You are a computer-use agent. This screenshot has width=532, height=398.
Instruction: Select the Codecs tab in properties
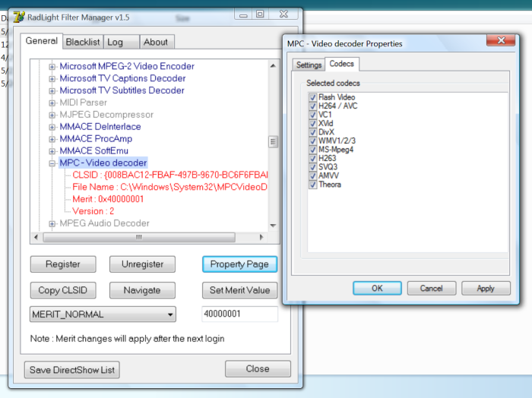342,64
